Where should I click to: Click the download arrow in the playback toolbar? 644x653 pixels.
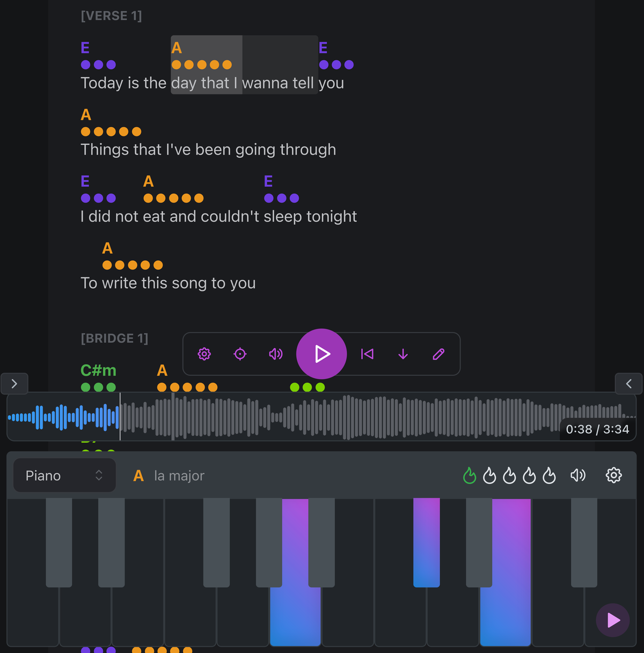coord(403,354)
